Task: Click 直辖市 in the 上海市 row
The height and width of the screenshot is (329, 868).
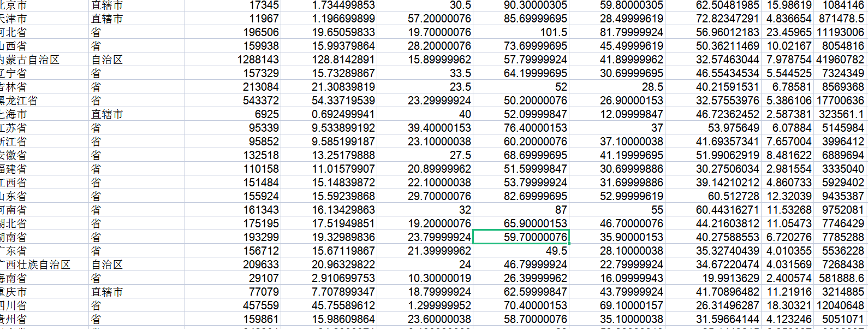Action: tap(136, 114)
